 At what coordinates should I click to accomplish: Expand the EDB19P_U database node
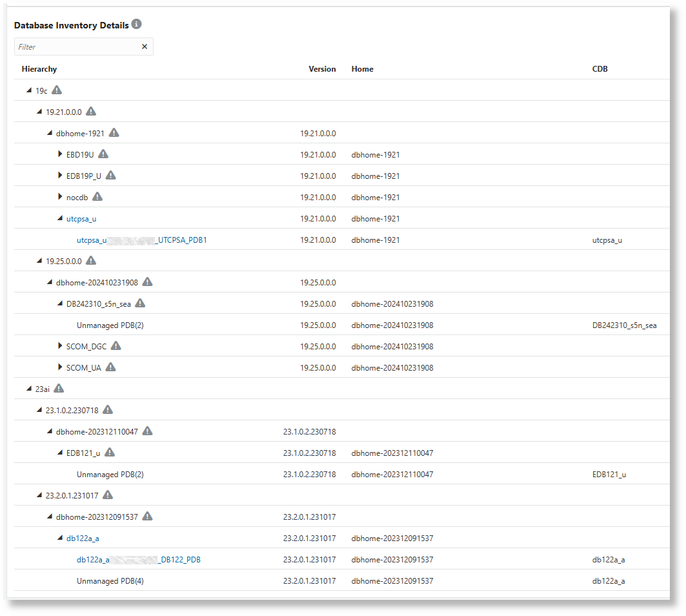pyautogui.click(x=60, y=176)
